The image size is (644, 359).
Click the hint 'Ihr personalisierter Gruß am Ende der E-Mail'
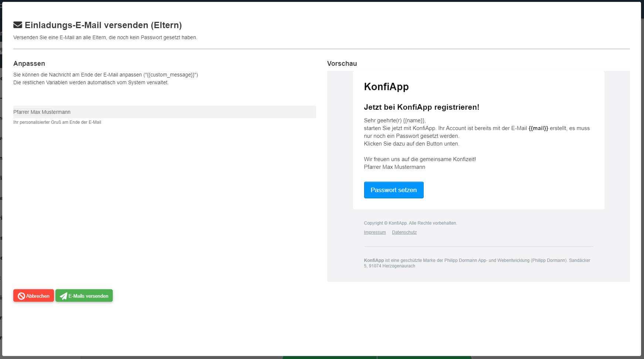point(57,122)
